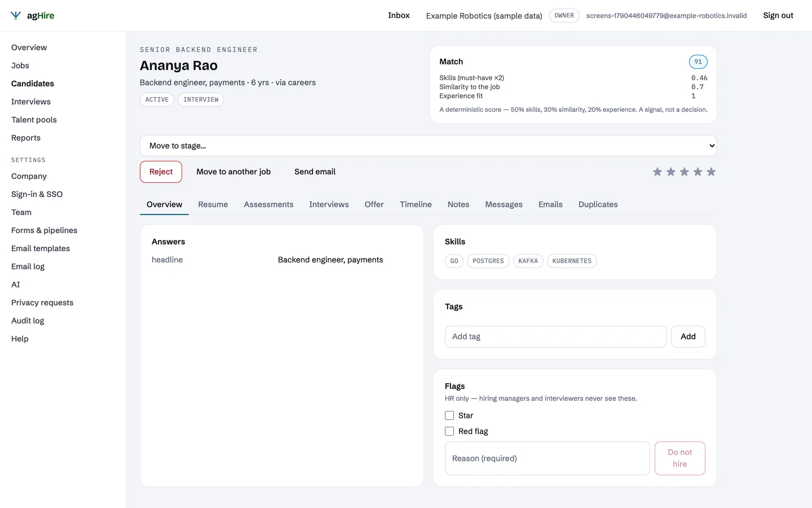The height and width of the screenshot is (508, 812).
Task: View the Audit log page
Action: click(28, 321)
